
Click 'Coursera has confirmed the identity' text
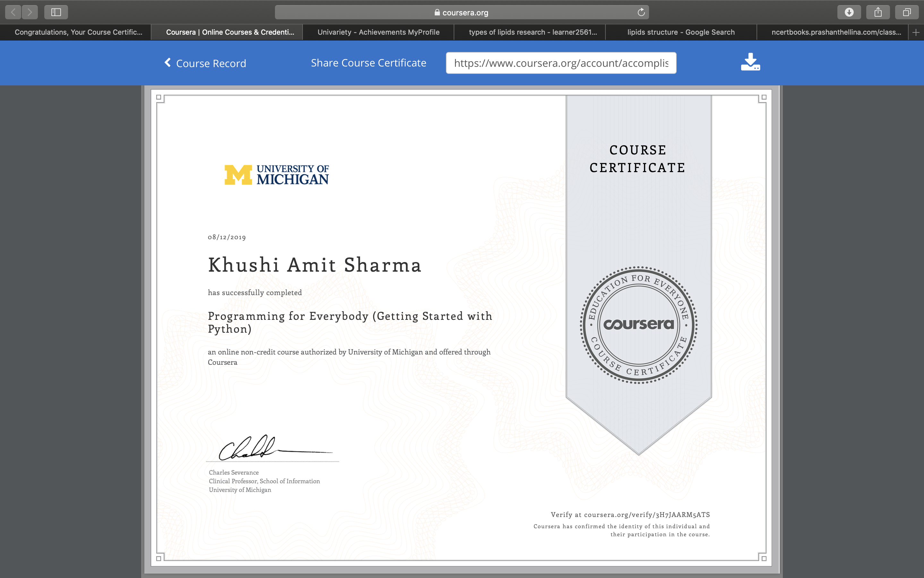[621, 530]
